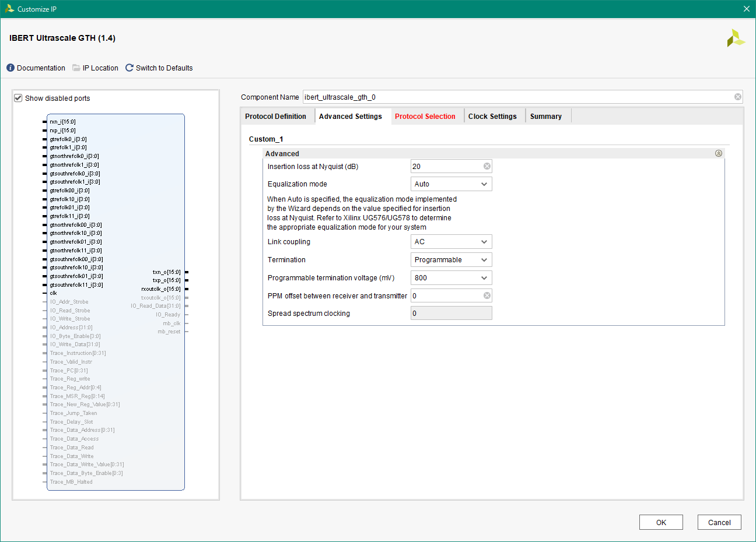Click the Spread spectrum clocking field
Viewport: 756px width, 542px height.
pos(452,314)
